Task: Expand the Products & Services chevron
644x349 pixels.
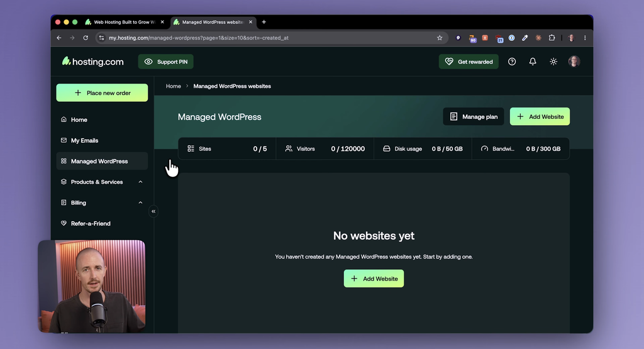Action: click(140, 182)
